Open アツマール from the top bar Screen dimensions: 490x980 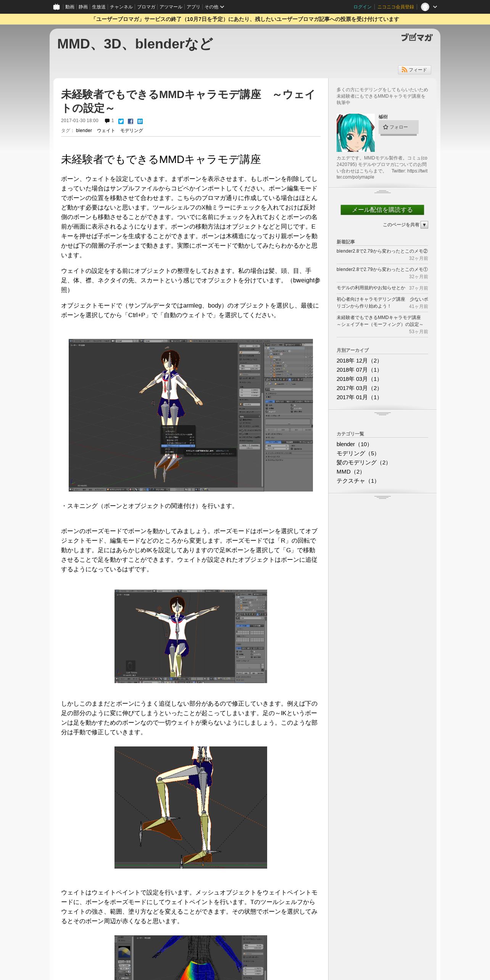[171, 7]
